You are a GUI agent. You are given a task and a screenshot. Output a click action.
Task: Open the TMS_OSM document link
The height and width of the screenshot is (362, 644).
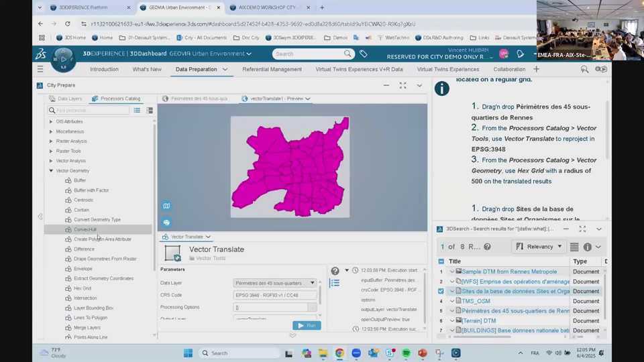(x=476, y=301)
